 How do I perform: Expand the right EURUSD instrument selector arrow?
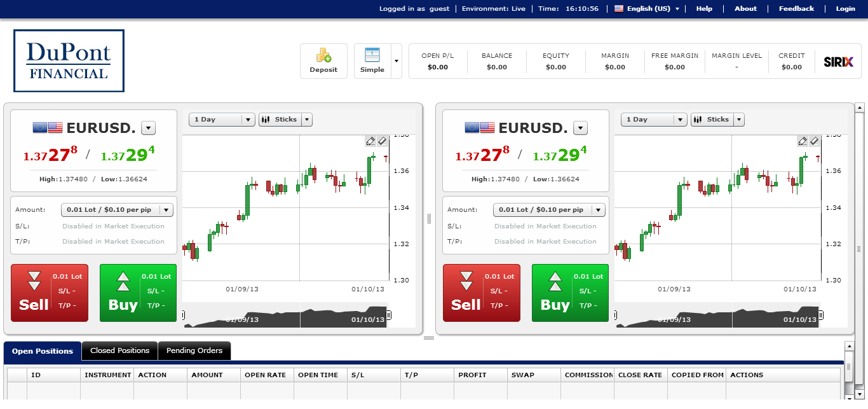coord(580,128)
